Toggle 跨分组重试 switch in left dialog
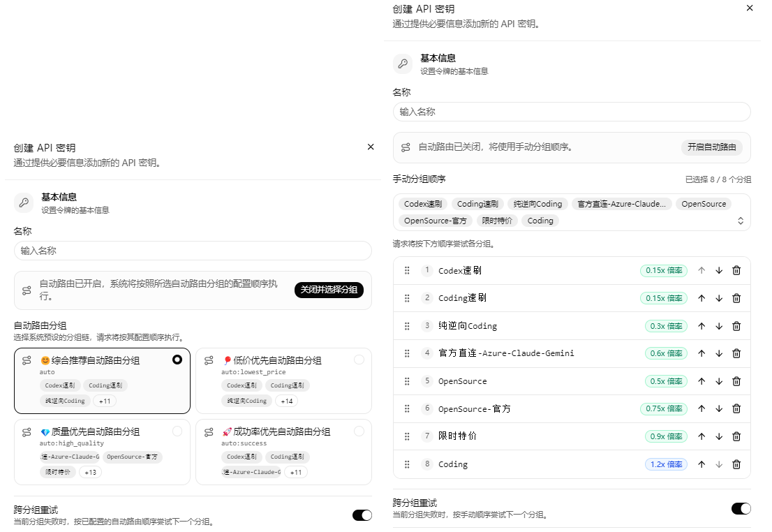Image resolution: width=772 pixels, height=532 pixels. click(x=362, y=515)
